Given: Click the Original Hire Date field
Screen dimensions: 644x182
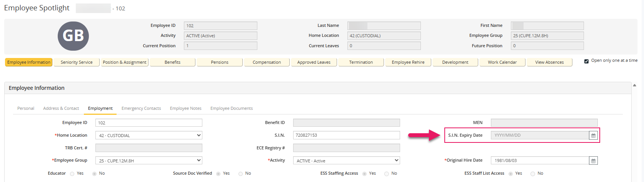Looking at the screenshot, I should [x=540, y=161].
